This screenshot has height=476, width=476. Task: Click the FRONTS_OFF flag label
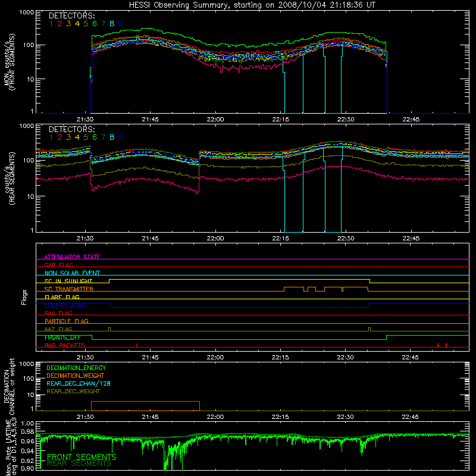62,337
